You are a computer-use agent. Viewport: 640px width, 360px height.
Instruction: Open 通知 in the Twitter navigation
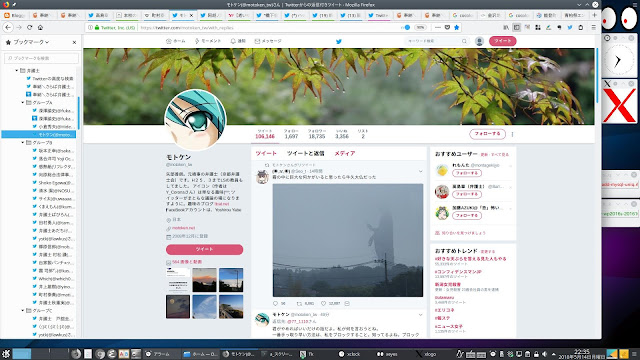[238, 41]
